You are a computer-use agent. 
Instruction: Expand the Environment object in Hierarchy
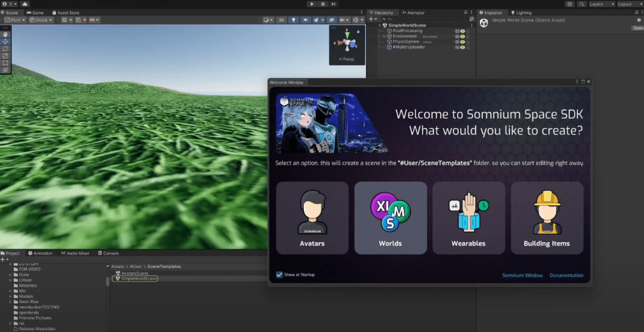click(x=384, y=36)
